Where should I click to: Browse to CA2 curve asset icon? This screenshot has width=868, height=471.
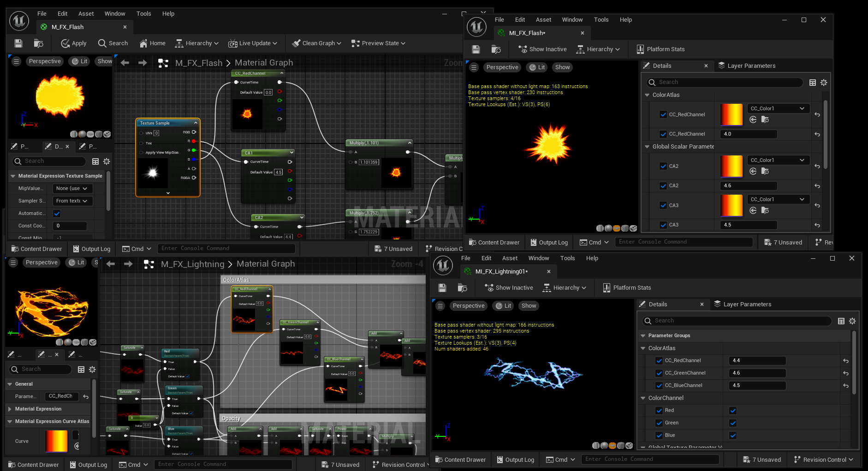click(765, 171)
